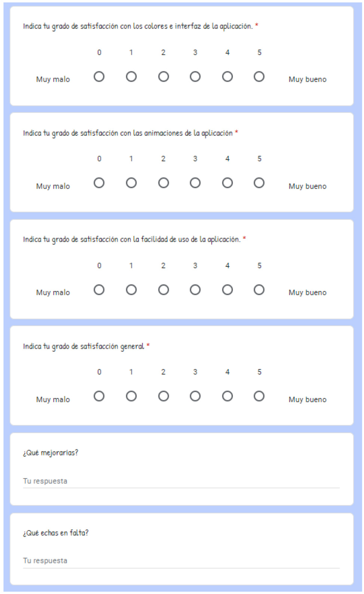Choose 1 for ease of use question
364x594 pixels.
click(x=131, y=290)
